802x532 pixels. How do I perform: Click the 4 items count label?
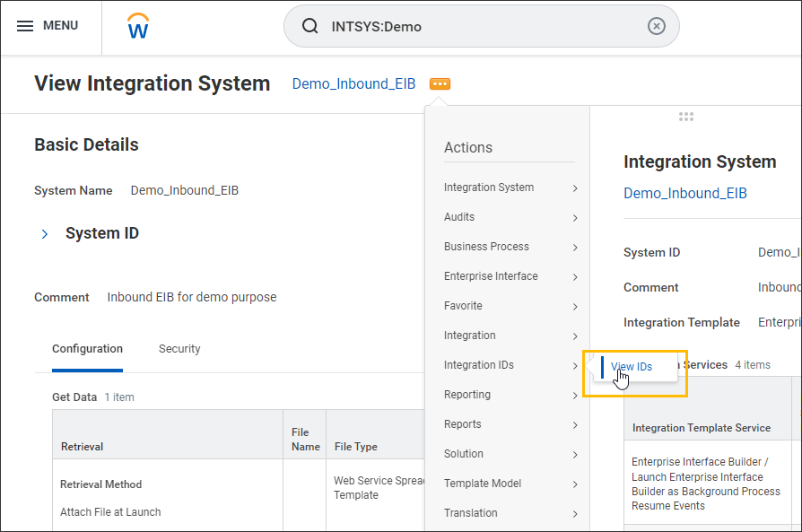point(753,365)
